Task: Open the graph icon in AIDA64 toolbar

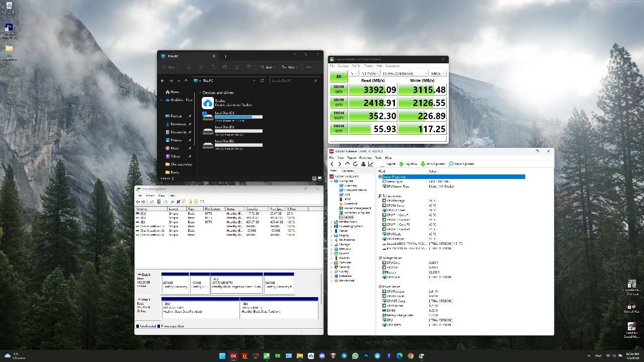Action: point(371,164)
